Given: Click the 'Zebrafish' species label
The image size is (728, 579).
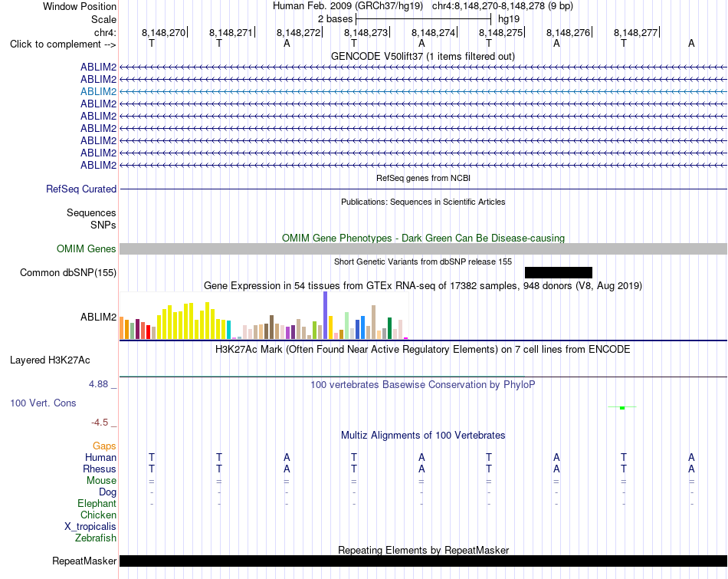Looking at the screenshot, I should pyautogui.click(x=96, y=538).
